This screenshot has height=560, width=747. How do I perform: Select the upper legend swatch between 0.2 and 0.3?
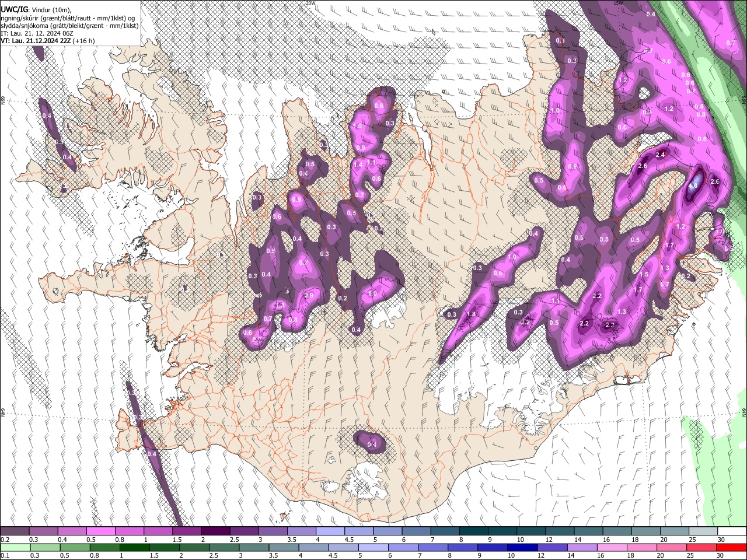[x=15, y=531]
